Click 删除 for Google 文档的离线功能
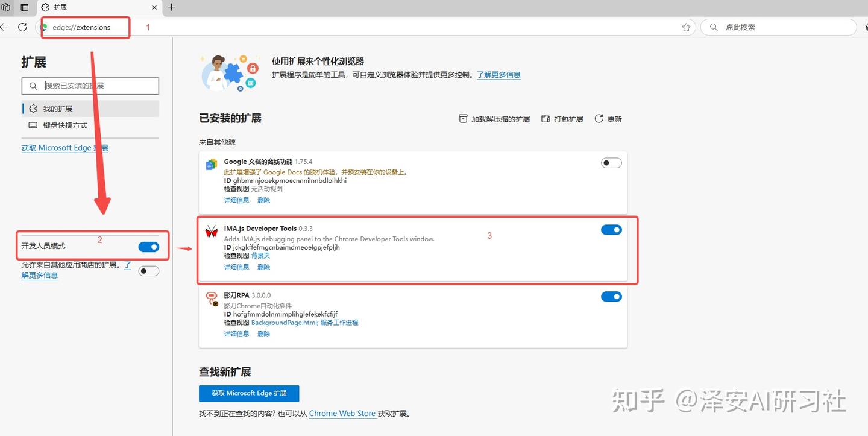 263,200
